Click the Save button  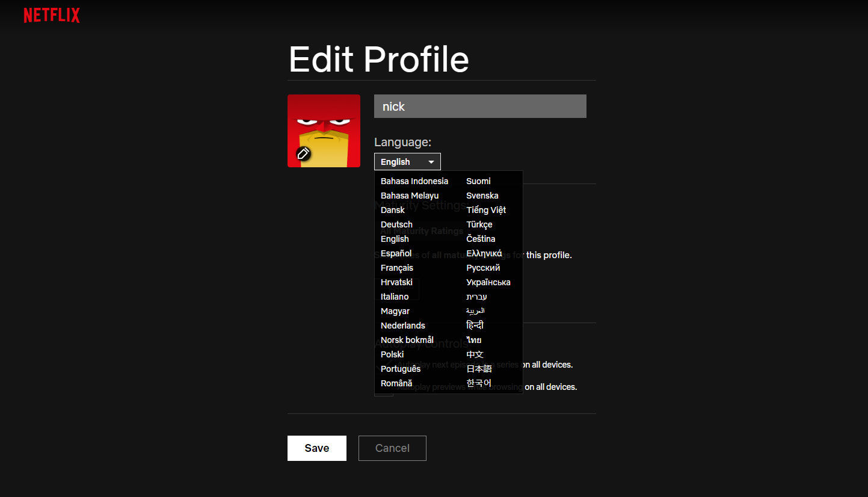316,448
